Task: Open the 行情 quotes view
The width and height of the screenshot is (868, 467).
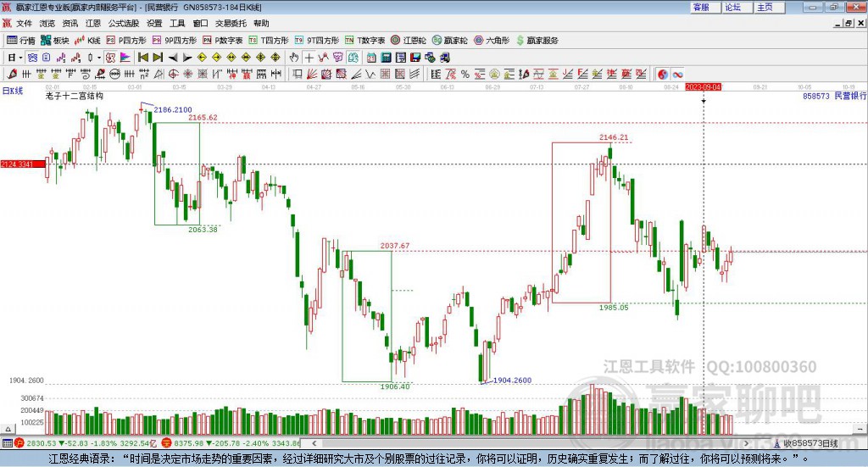Action: pos(20,41)
